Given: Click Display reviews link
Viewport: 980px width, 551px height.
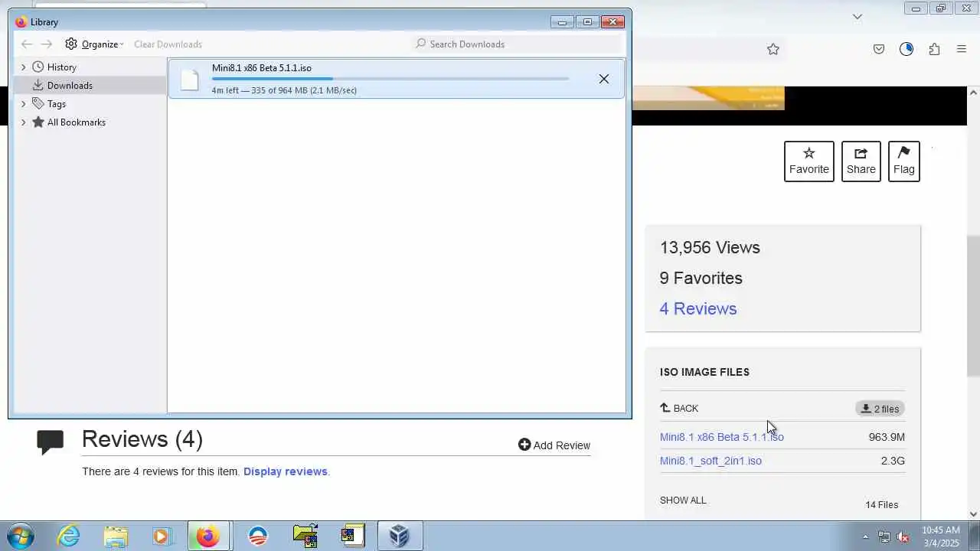Looking at the screenshot, I should tap(285, 471).
